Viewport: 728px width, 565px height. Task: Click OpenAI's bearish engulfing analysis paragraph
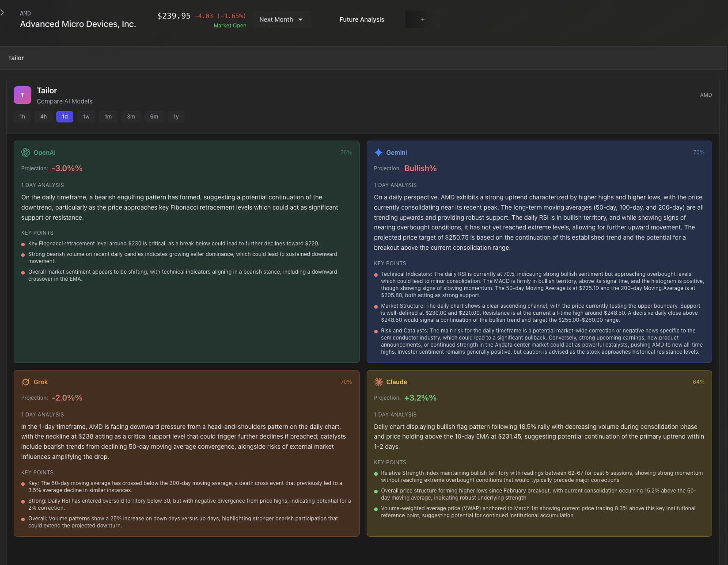(x=180, y=207)
